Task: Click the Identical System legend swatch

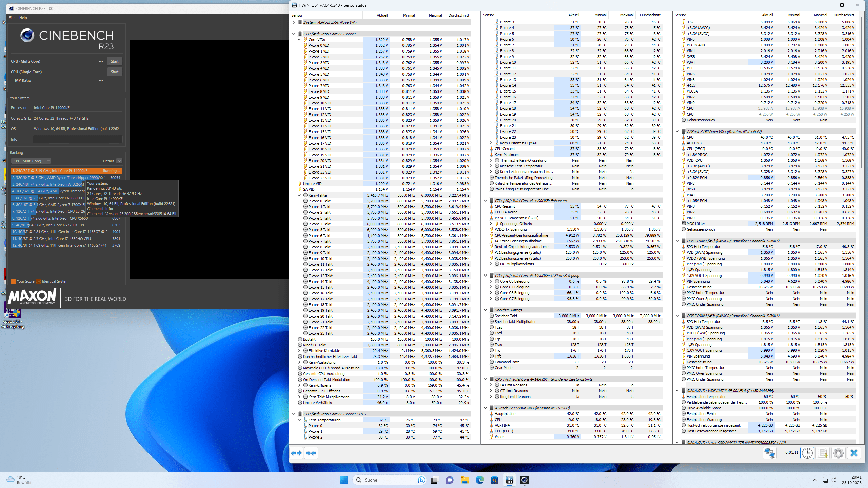Action: 38,281
